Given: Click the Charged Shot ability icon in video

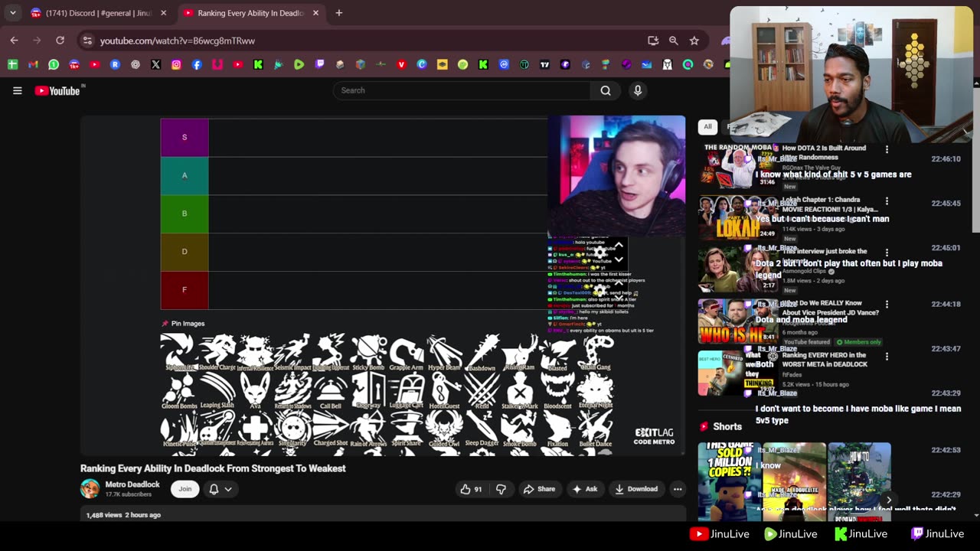Looking at the screenshot, I should click(331, 429).
